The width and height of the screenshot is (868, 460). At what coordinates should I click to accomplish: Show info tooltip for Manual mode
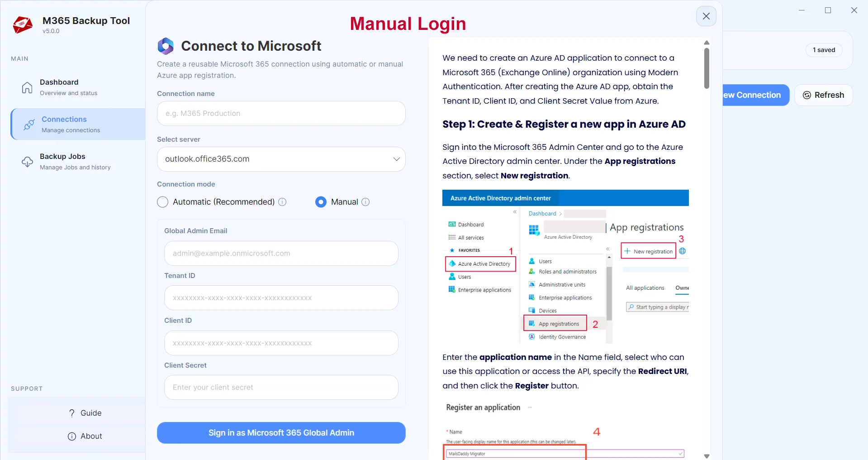click(365, 202)
